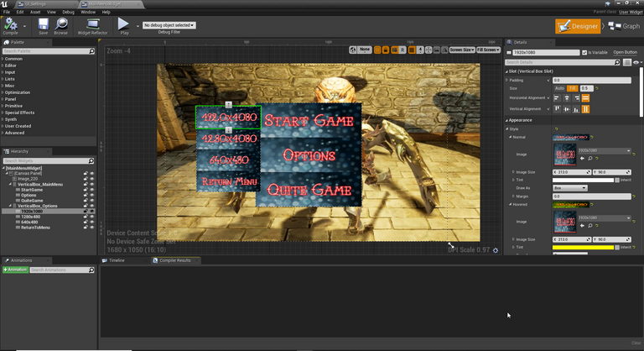
Task: Set horizontal alignment to center
Action: click(x=567, y=98)
